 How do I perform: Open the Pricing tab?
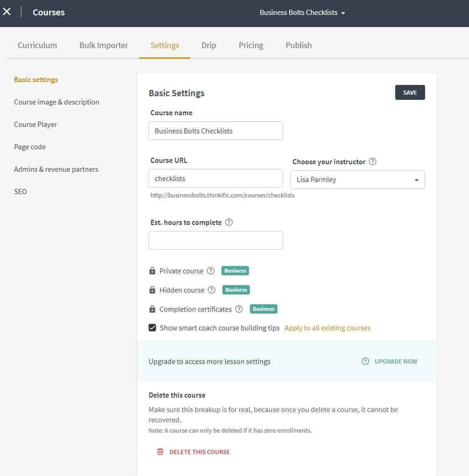pyautogui.click(x=251, y=45)
